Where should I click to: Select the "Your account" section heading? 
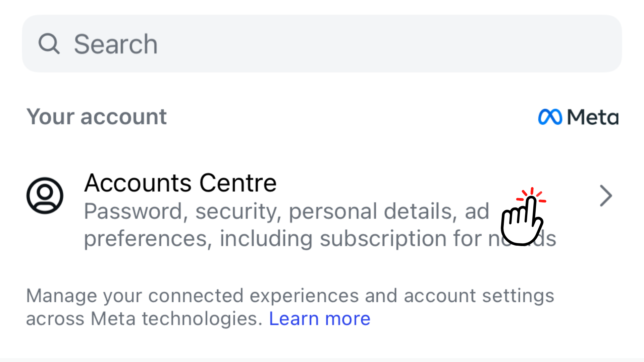[x=97, y=117]
